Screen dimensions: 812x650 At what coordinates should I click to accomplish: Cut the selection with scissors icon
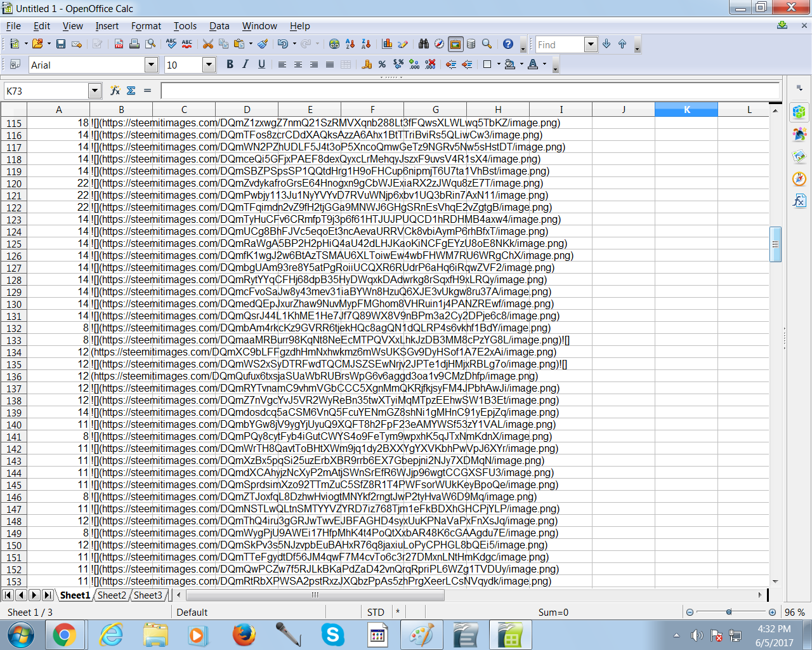[208, 44]
